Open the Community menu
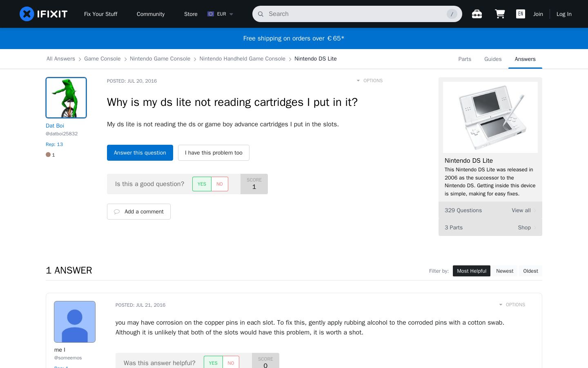 point(151,14)
